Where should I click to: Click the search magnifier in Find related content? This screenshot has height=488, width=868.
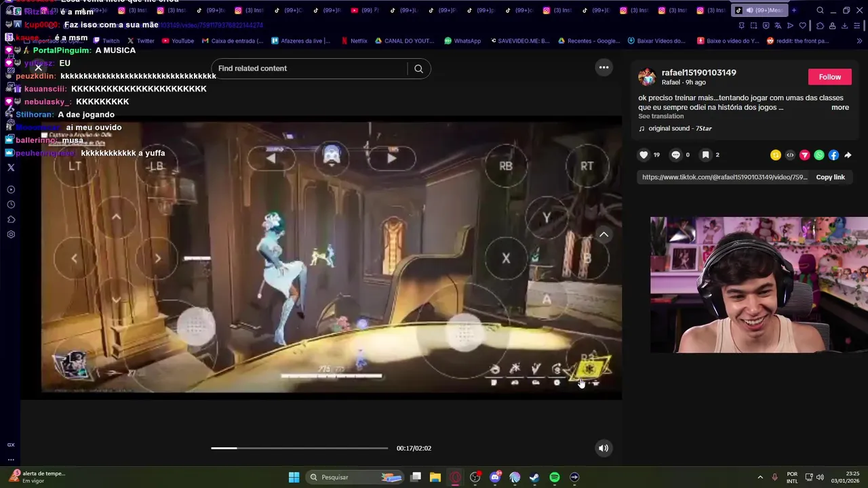(x=418, y=68)
